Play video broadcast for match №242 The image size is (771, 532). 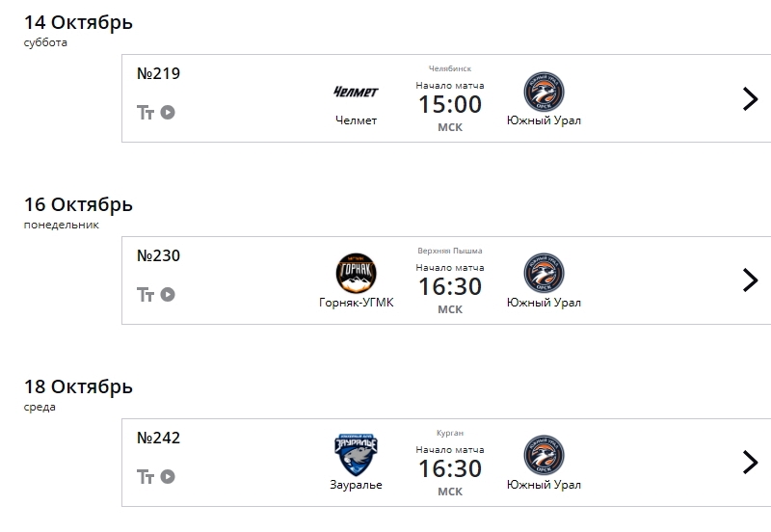(x=168, y=477)
